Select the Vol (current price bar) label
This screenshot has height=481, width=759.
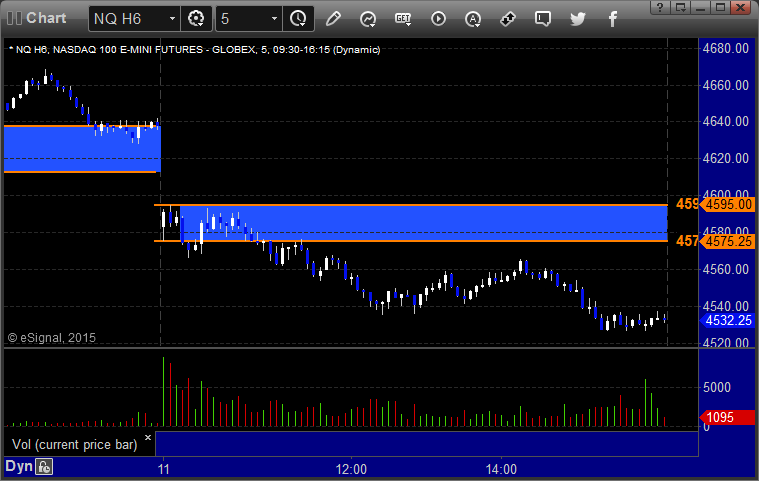point(75,444)
